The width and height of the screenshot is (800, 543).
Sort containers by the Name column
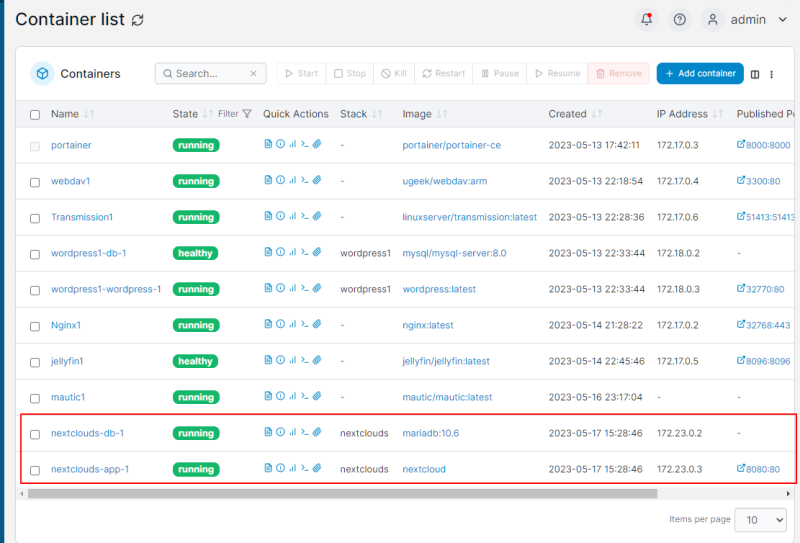[72, 114]
